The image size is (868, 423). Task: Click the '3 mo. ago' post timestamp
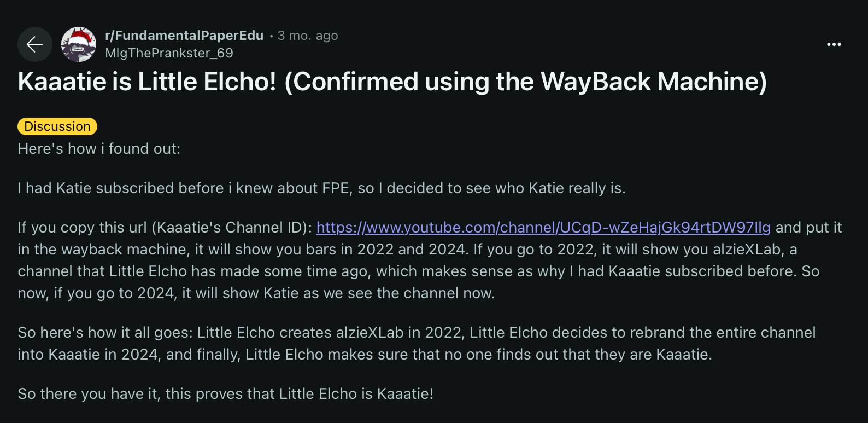click(308, 36)
